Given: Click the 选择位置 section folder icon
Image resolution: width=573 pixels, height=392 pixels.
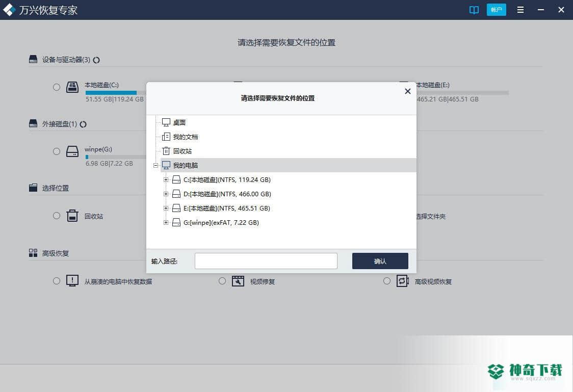Looking at the screenshot, I should pos(33,188).
